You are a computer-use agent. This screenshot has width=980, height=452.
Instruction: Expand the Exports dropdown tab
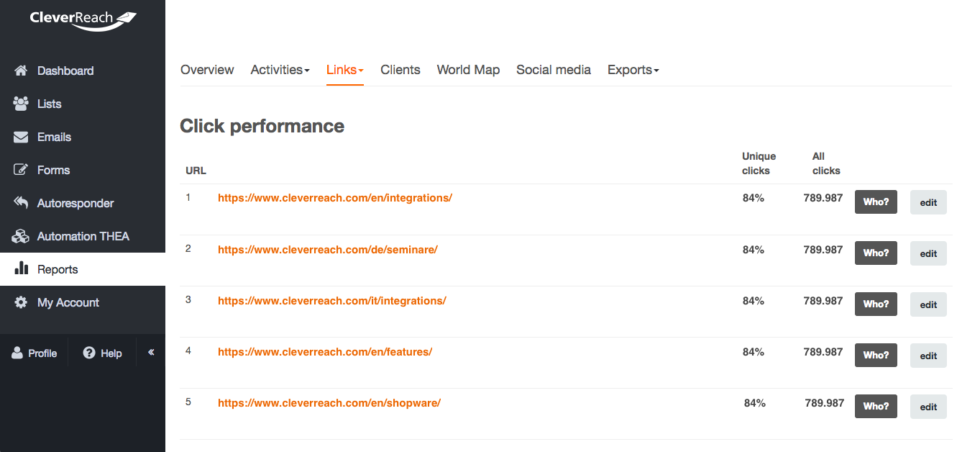click(x=633, y=70)
